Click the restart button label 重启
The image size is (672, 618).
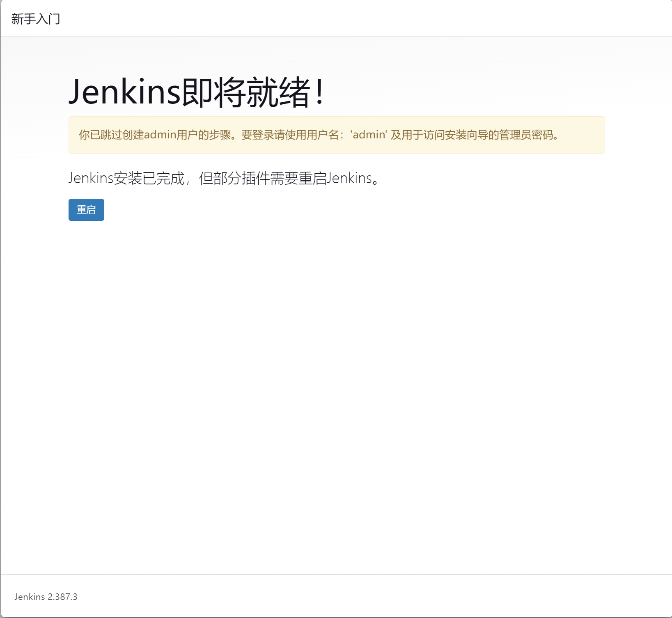click(x=86, y=210)
